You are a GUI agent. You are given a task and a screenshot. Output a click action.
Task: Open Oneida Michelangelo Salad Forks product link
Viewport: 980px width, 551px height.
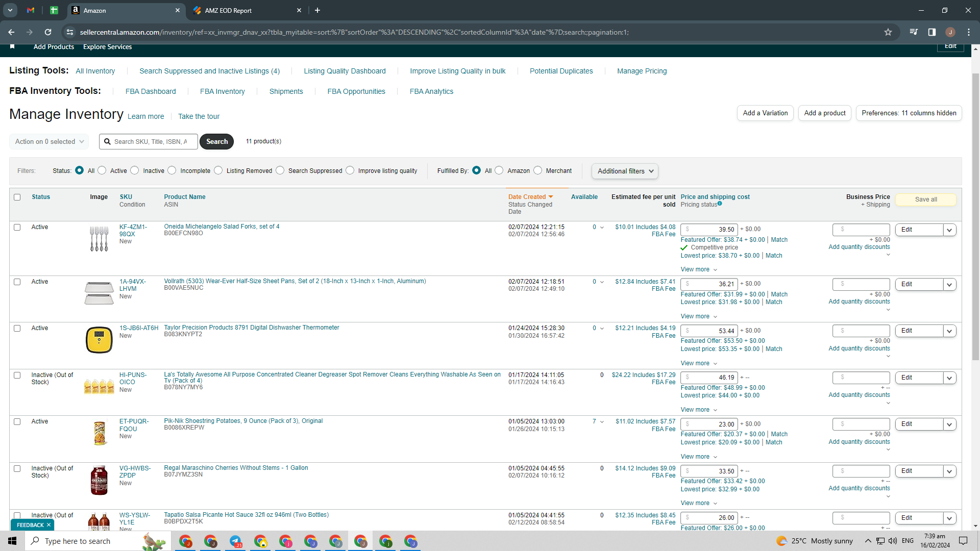pyautogui.click(x=222, y=227)
